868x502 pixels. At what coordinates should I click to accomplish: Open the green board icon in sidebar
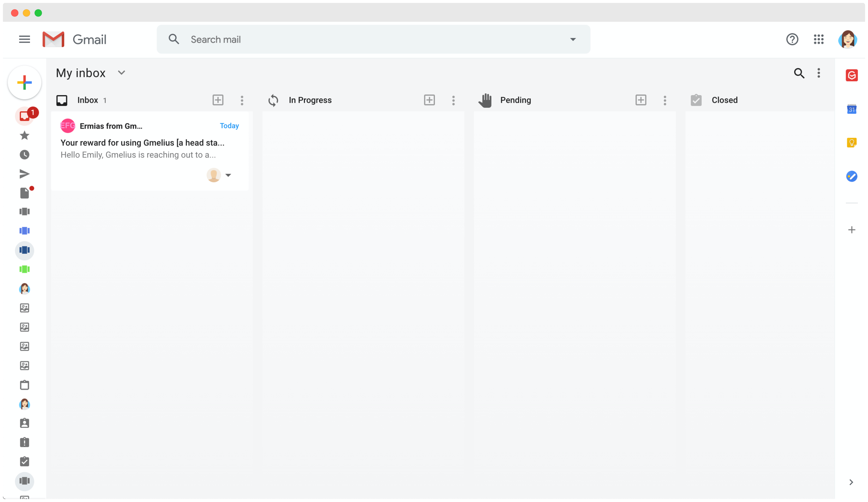(24, 269)
